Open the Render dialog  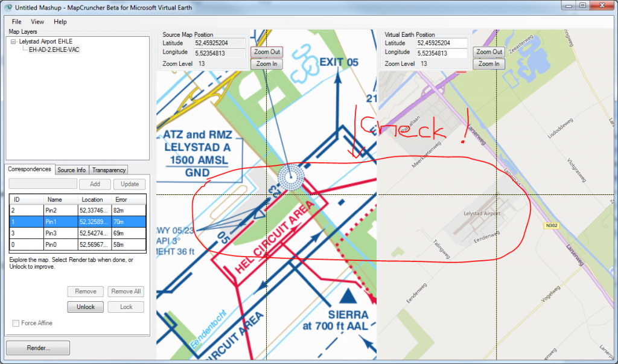(x=37, y=348)
